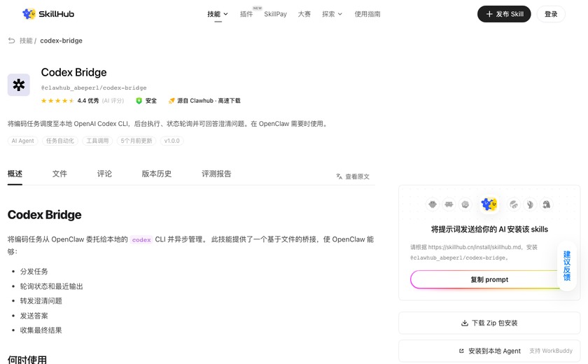Click the orange star rating icons
Viewport: 588px width, 364px height.
pyautogui.click(x=57, y=101)
